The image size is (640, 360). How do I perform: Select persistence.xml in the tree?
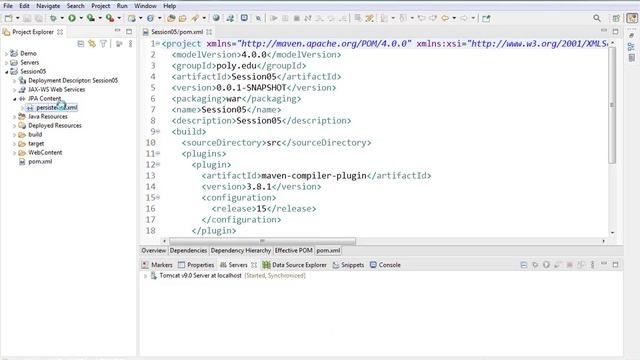(56, 107)
